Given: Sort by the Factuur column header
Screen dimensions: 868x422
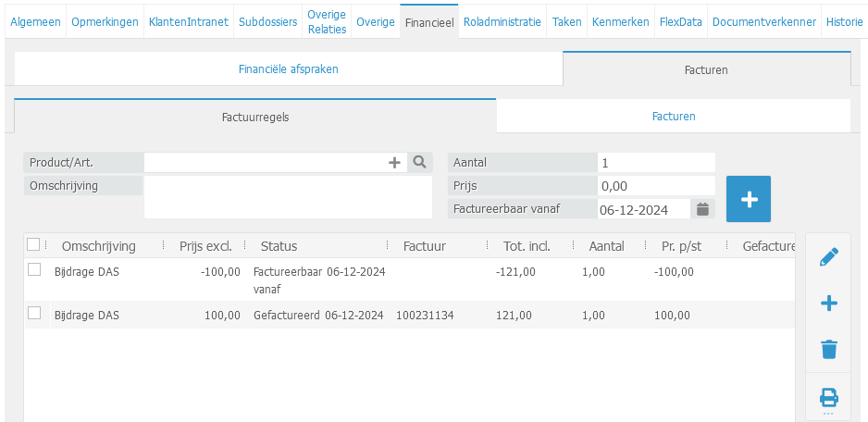Looking at the screenshot, I should pos(425,246).
